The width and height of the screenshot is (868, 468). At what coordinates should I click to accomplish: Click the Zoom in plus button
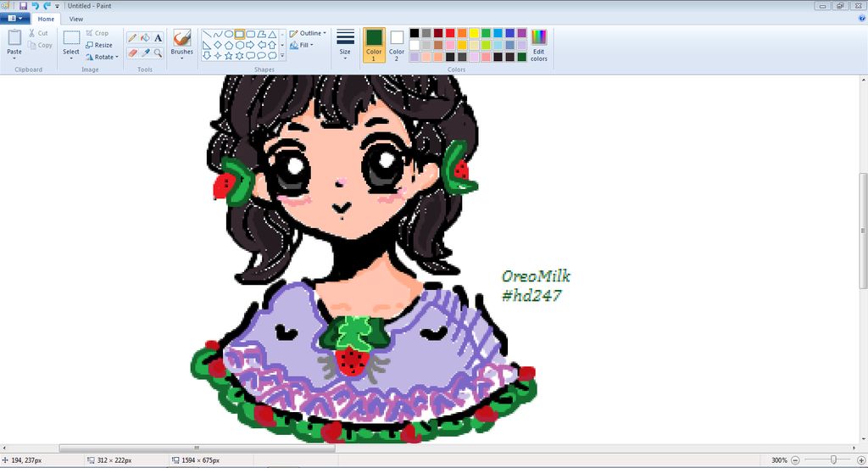tap(861, 460)
